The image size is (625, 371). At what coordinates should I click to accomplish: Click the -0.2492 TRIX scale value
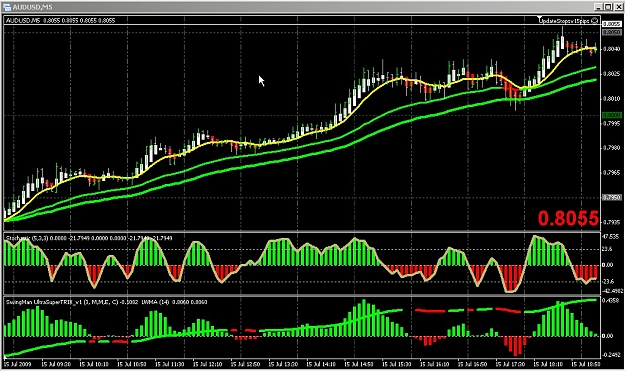pos(611,355)
